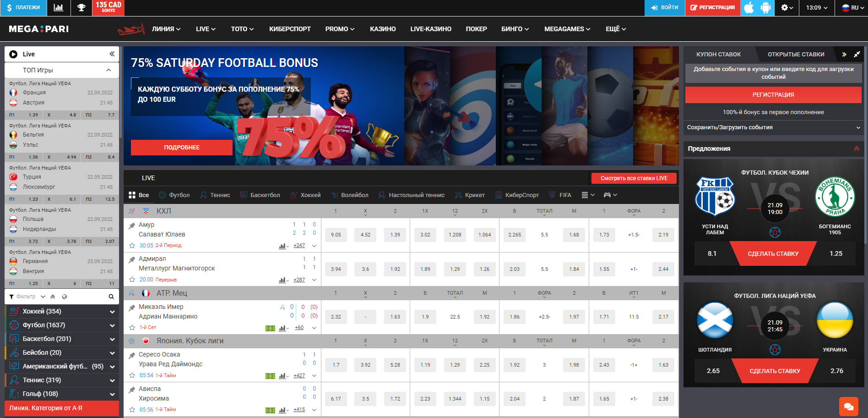Click the globe icon in filter bar
This screenshot has height=418, width=868.
click(65, 297)
